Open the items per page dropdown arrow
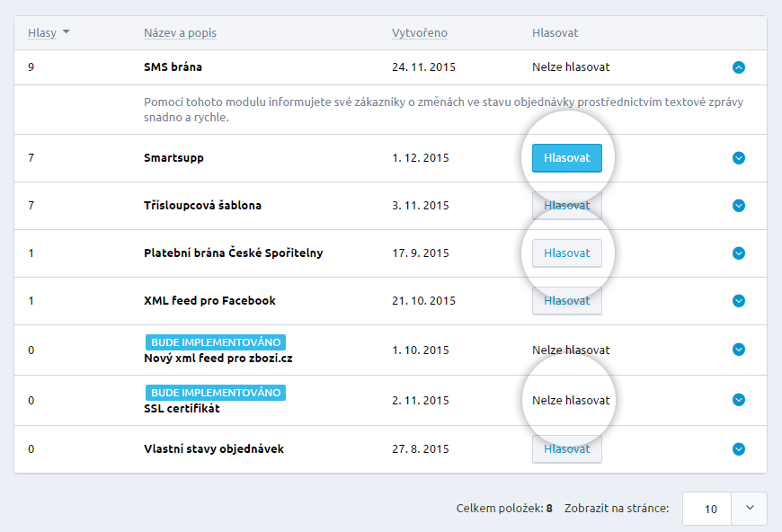Screen dimensions: 782x532 [749, 509]
